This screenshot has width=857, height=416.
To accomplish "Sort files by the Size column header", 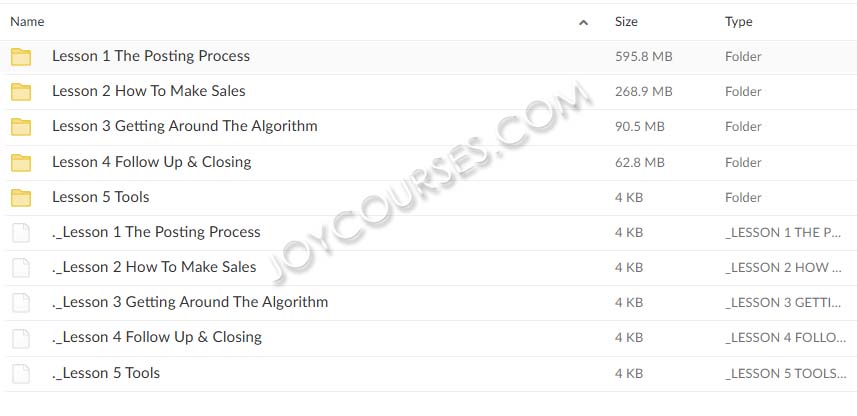I will (x=626, y=22).
